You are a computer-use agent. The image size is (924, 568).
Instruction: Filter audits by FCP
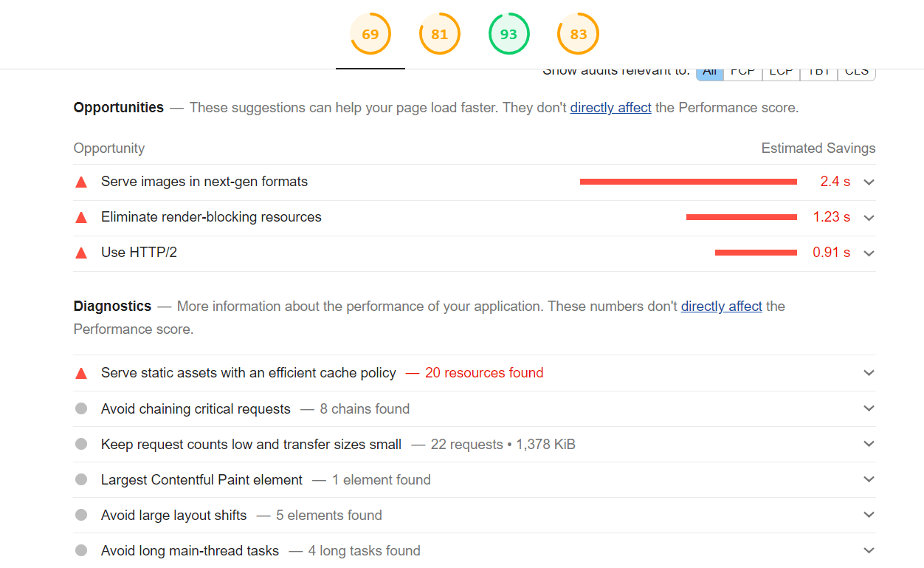[x=742, y=72]
